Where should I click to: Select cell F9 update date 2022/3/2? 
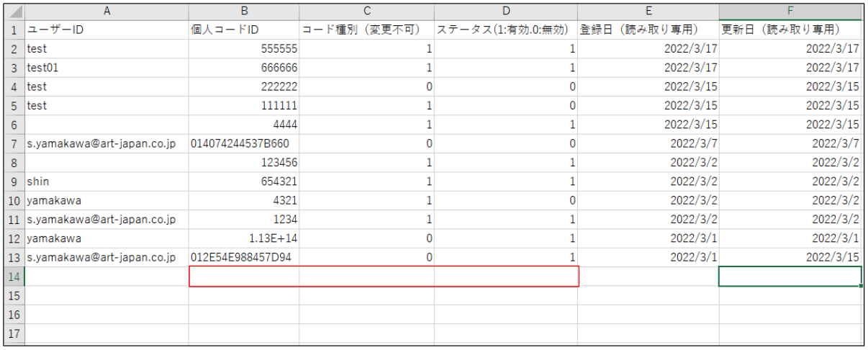(790, 181)
